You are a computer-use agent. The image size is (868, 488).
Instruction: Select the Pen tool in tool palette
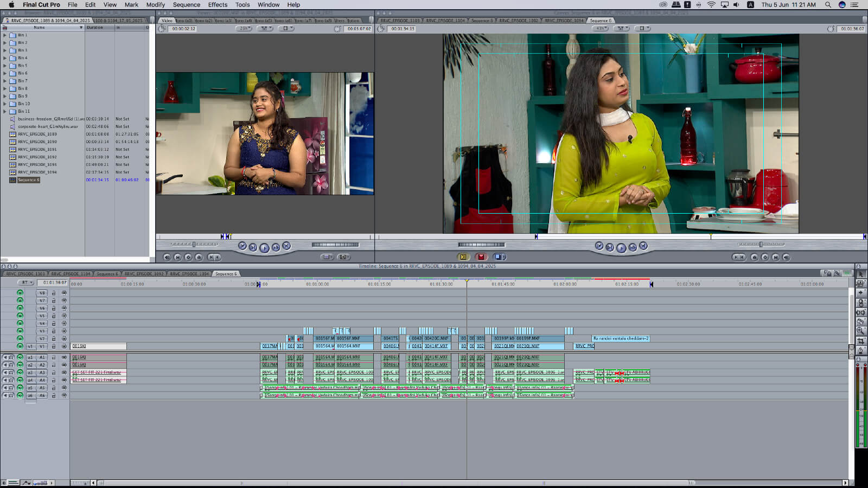pos(861,351)
